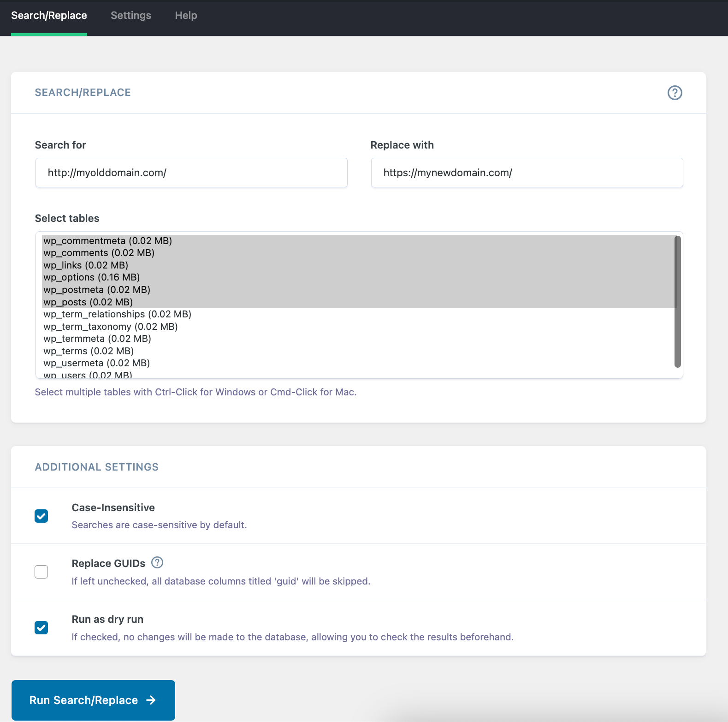728x722 pixels.
Task: Click the Search/Replace panel help icon
Action: click(x=675, y=93)
